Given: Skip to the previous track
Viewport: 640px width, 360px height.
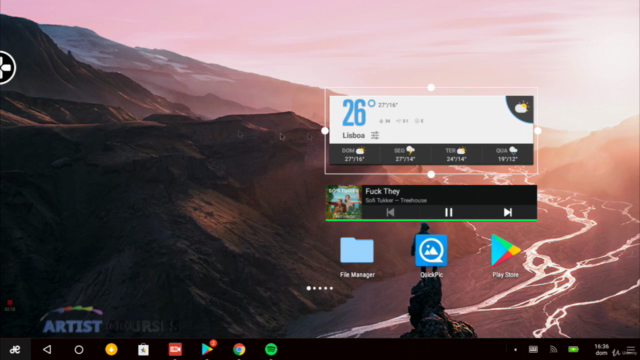Looking at the screenshot, I should tap(390, 212).
